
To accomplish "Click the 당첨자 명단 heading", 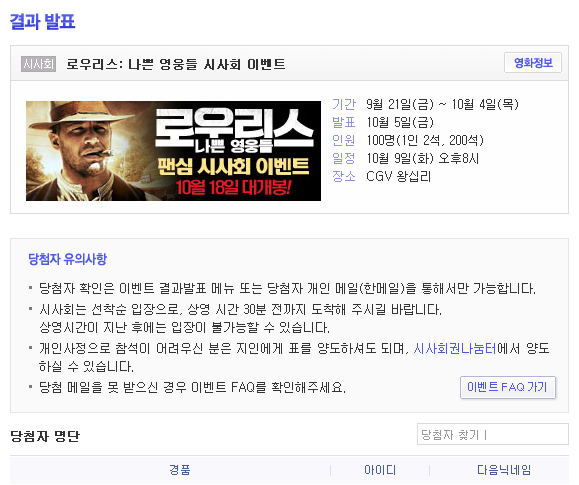I will 45,436.
